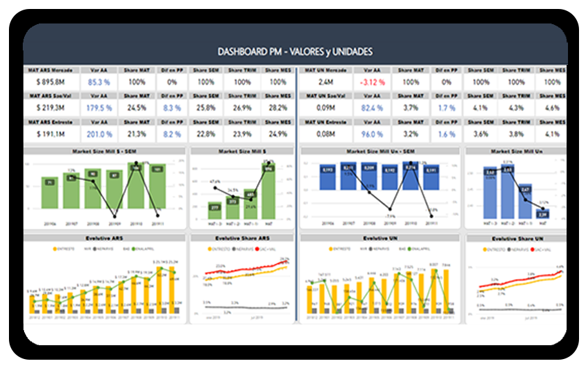This screenshot has width=588, height=368.
Task: Click the 82.4 % Var AA value
Action: [372, 108]
